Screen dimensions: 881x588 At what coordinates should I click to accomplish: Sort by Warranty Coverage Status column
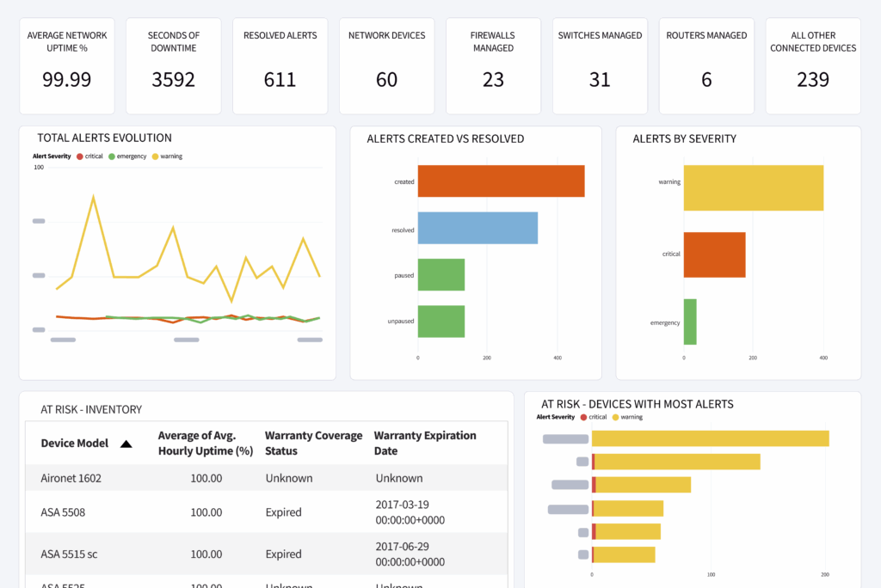313,443
